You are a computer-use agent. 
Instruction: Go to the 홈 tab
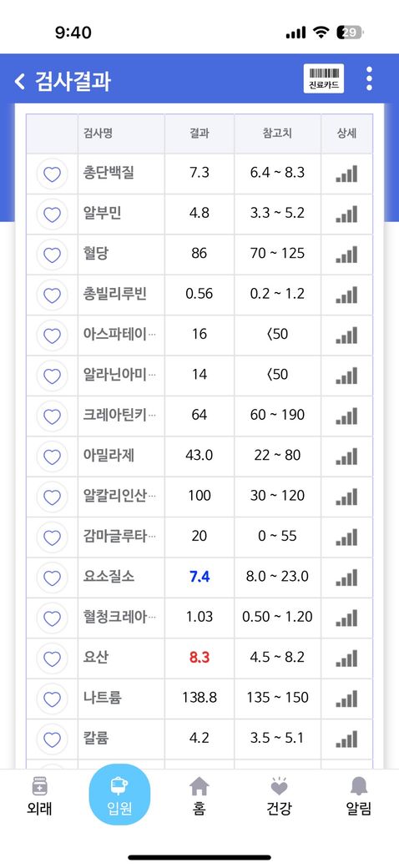[x=199, y=796]
